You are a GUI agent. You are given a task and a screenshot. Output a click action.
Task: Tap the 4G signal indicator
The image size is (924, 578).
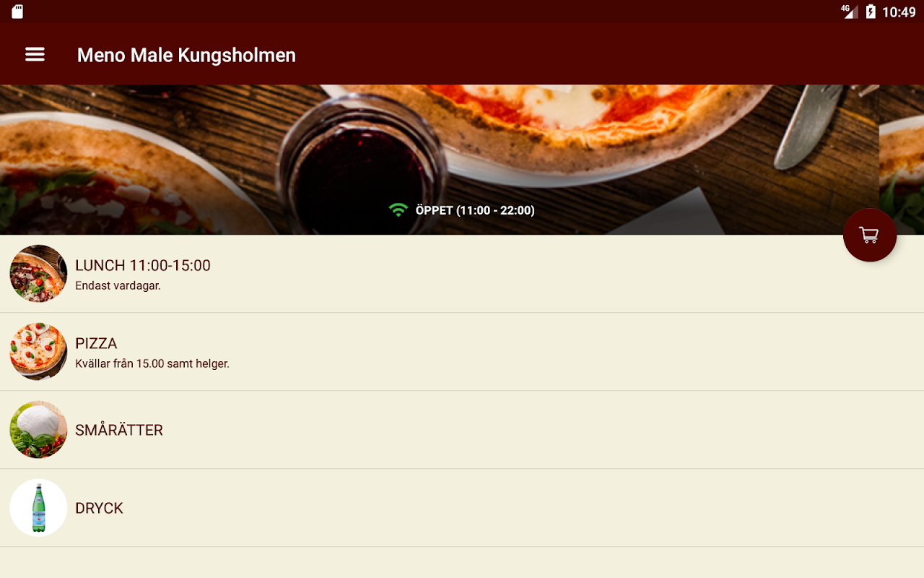tap(849, 11)
